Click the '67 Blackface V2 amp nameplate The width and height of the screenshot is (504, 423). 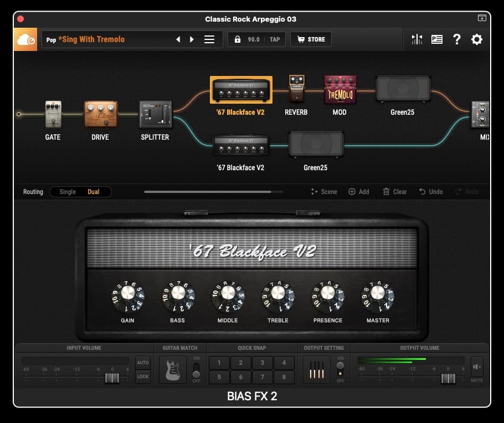point(253,251)
